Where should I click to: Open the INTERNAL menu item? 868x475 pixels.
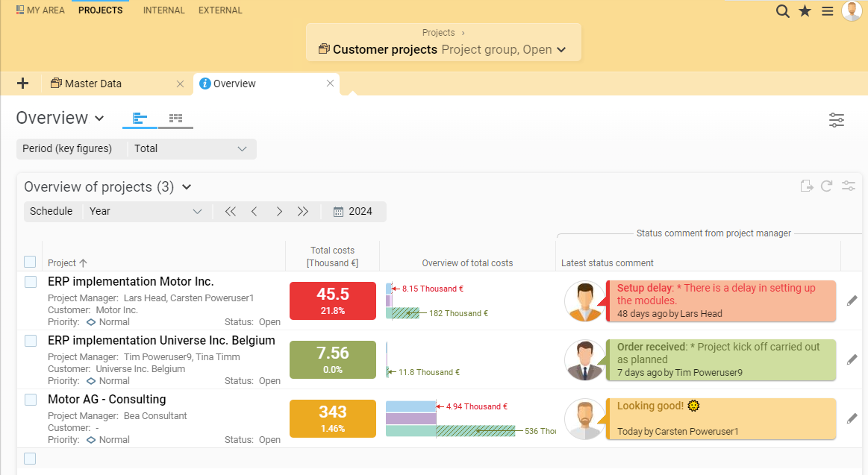(164, 10)
